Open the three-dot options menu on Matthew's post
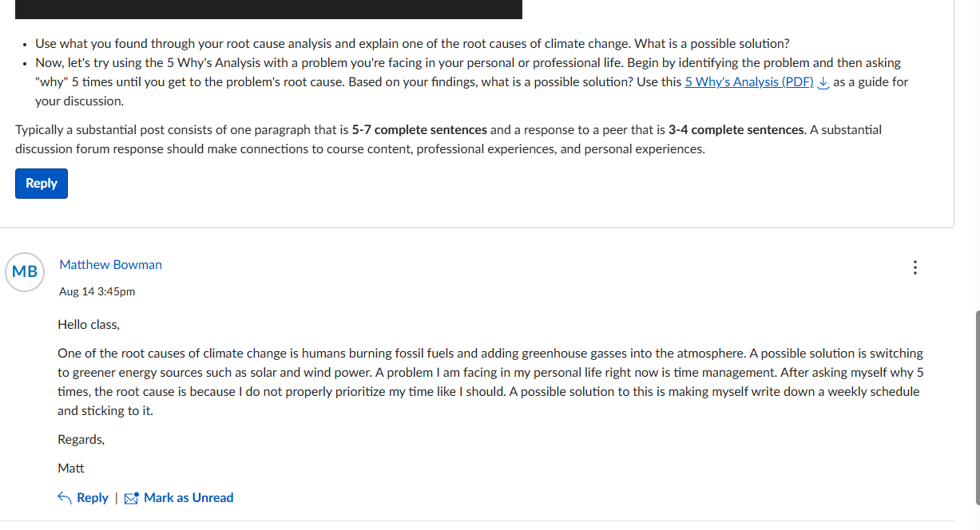Screen dimensions: 980x530 point(915,267)
